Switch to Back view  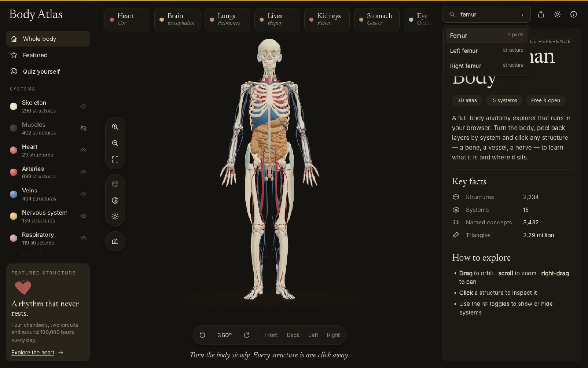coord(293,335)
